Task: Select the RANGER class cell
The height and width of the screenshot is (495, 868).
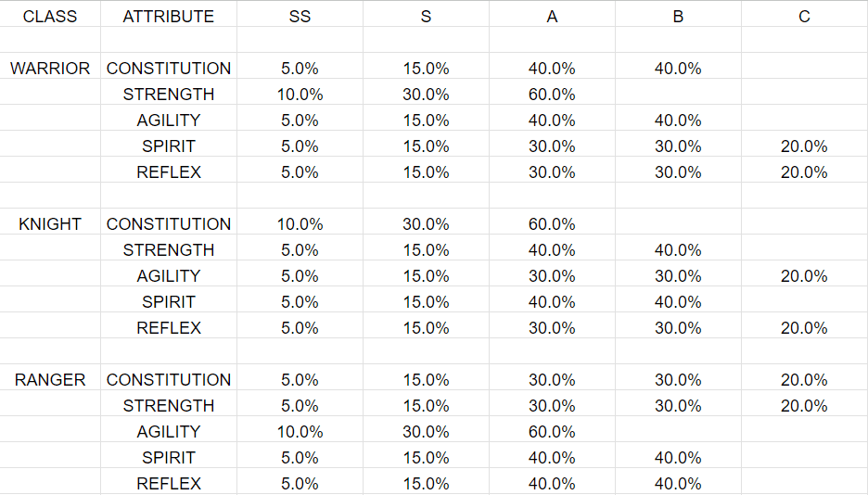Action: pos(50,380)
